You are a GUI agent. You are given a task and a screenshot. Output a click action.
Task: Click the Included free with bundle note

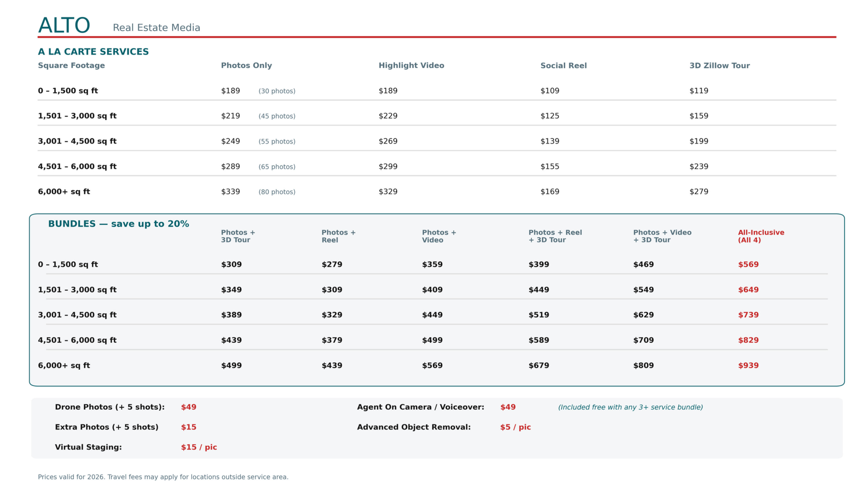[630, 407]
